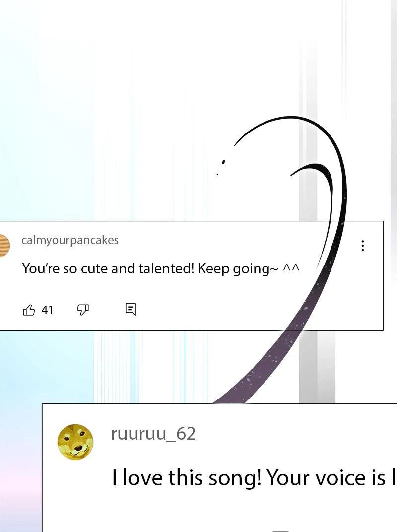Dislike the calmyourpancakes comment with thumbs down
397x532 pixels.
pos(82,310)
